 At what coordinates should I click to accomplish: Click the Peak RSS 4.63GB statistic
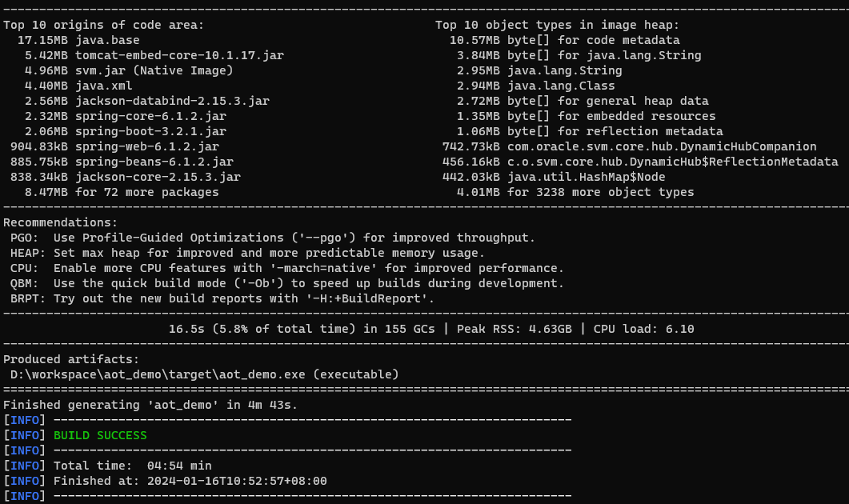coord(514,329)
